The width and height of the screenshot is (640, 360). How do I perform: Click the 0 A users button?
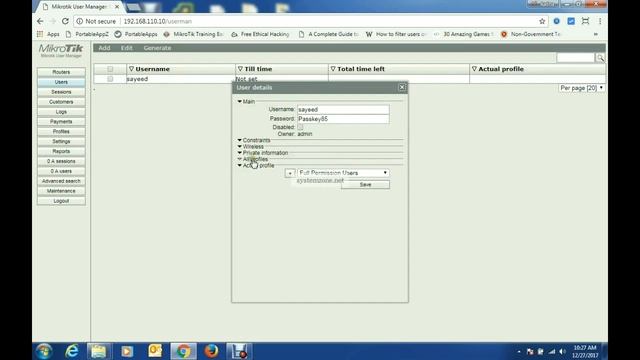pyautogui.click(x=61, y=171)
